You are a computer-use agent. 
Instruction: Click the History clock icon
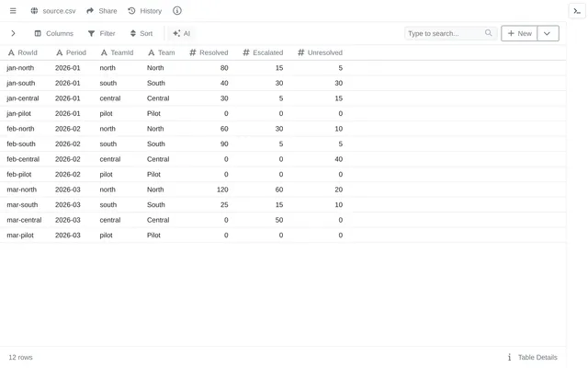[131, 11]
